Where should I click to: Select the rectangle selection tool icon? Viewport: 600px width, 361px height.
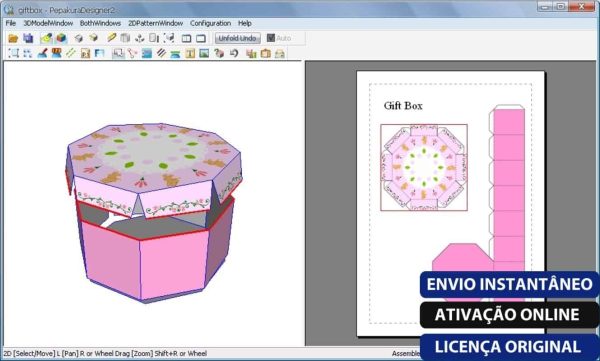pos(13,53)
